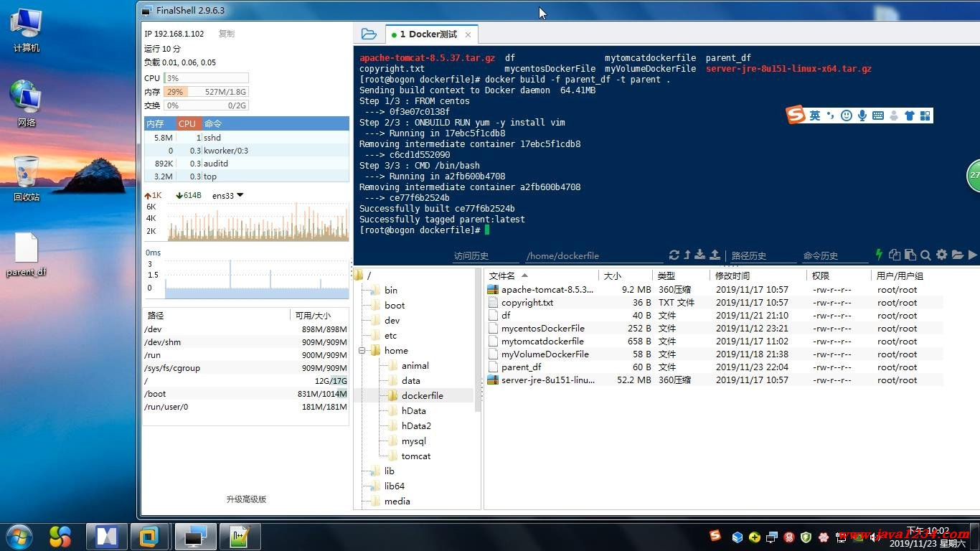Open Sogou skin shirt icon
Viewport: 980px width, 551px height.
click(910, 116)
